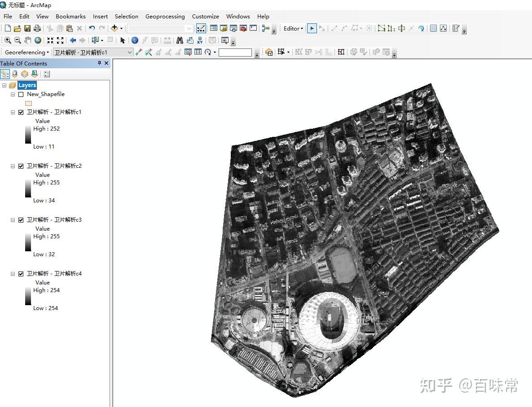Collapse the 卫片解析c3 layer legend
This screenshot has width=532, height=407.
(13, 220)
